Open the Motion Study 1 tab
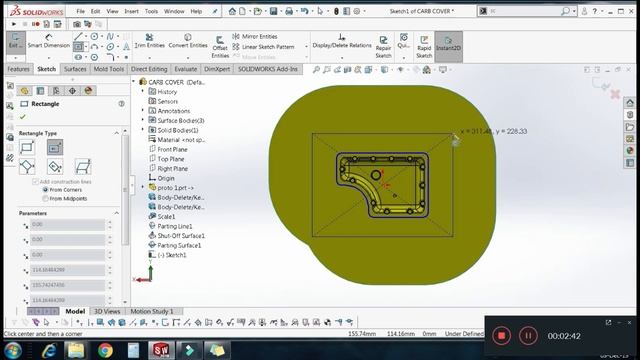Screen dimensions: 640x360 point(152,311)
